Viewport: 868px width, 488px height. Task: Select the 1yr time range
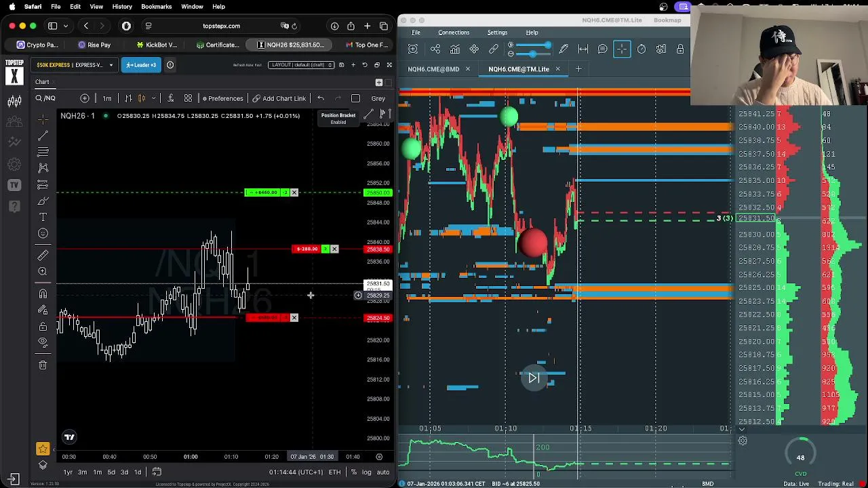click(x=68, y=472)
